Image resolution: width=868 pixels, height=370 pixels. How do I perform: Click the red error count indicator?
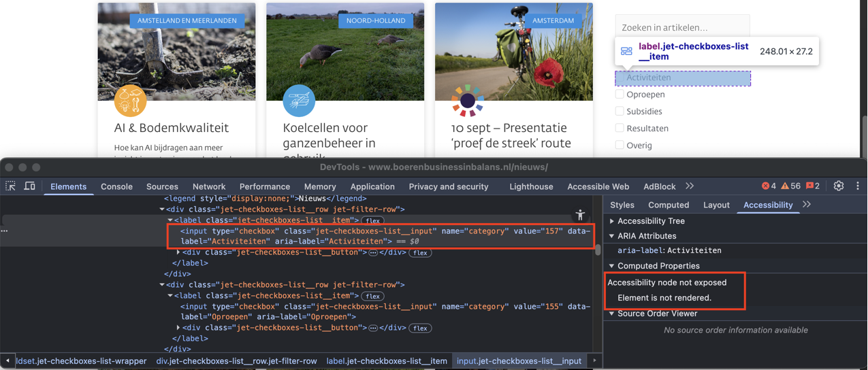(x=769, y=186)
